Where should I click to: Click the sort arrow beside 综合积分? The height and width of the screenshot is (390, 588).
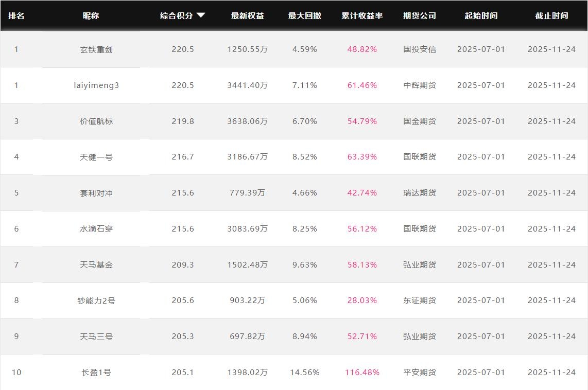(x=201, y=15)
